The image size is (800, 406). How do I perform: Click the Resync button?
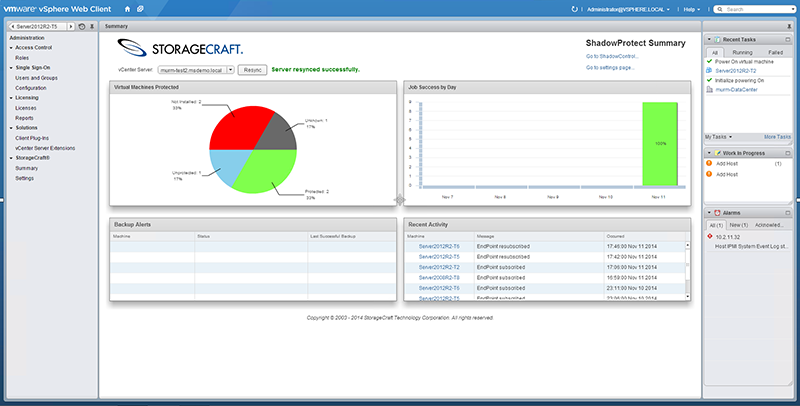pos(253,70)
